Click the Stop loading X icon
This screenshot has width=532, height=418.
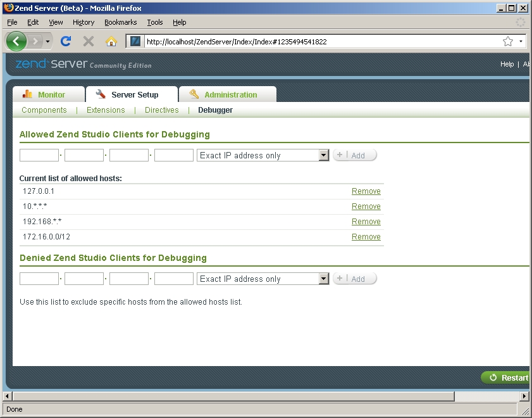click(x=89, y=41)
